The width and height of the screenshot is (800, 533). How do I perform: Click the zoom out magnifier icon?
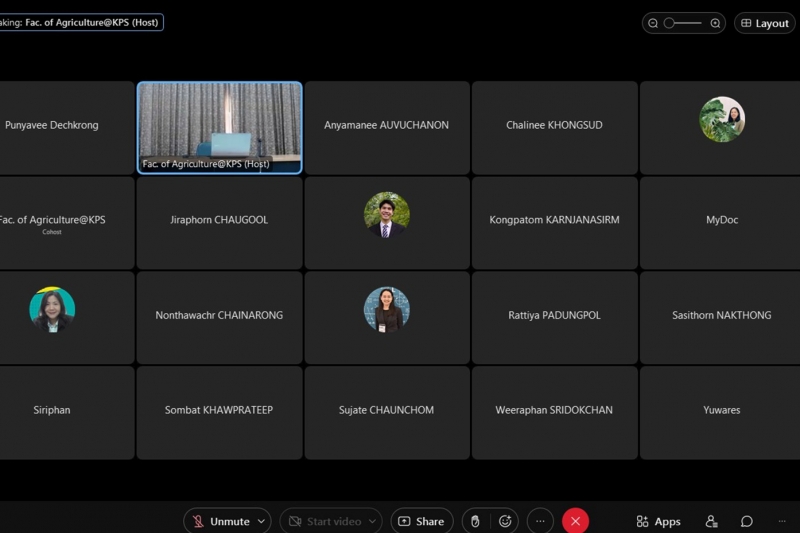(653, 23)
